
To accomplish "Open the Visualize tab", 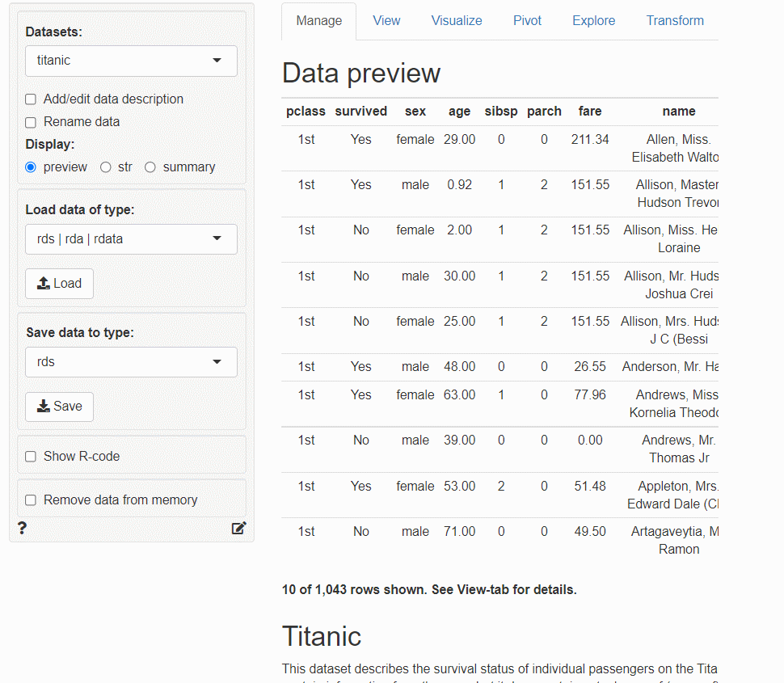I will click(457, 21).
